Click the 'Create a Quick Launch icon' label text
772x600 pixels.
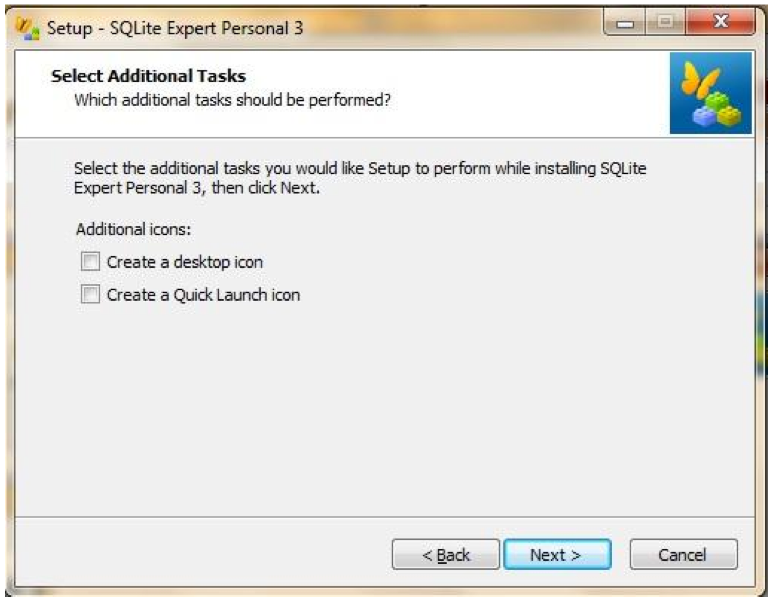203,295
